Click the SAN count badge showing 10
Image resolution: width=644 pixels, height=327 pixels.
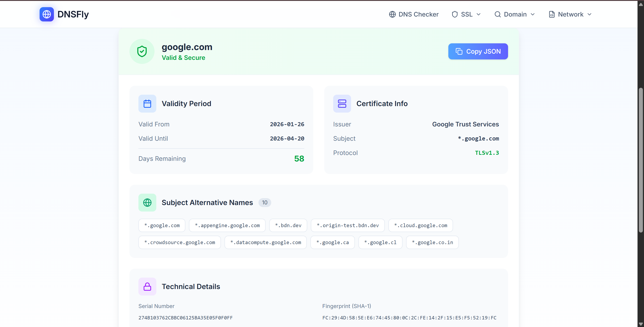point(265,203)
